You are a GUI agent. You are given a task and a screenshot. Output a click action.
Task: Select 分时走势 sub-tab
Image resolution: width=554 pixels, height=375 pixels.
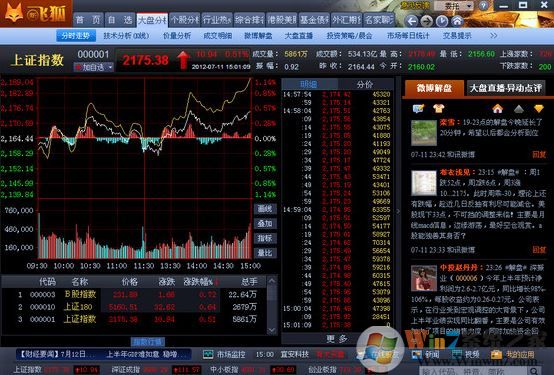pyautogui.click(x=76, y=36)
